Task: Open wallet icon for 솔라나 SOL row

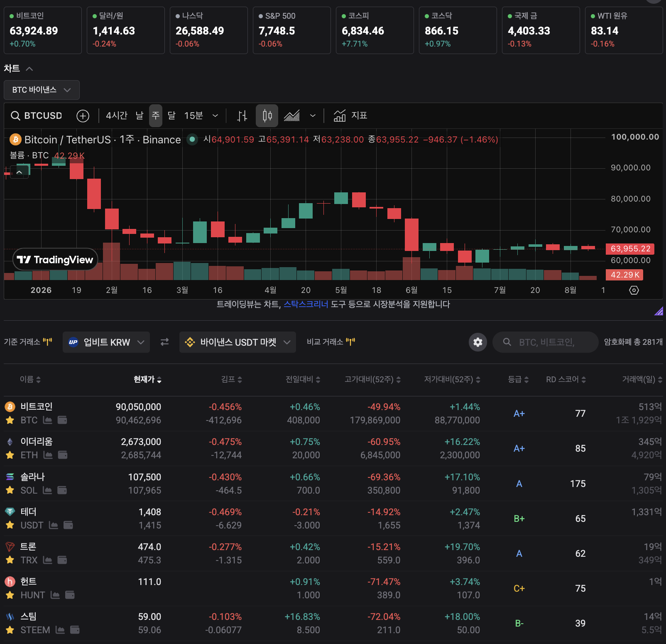Action: pos(62,490)
